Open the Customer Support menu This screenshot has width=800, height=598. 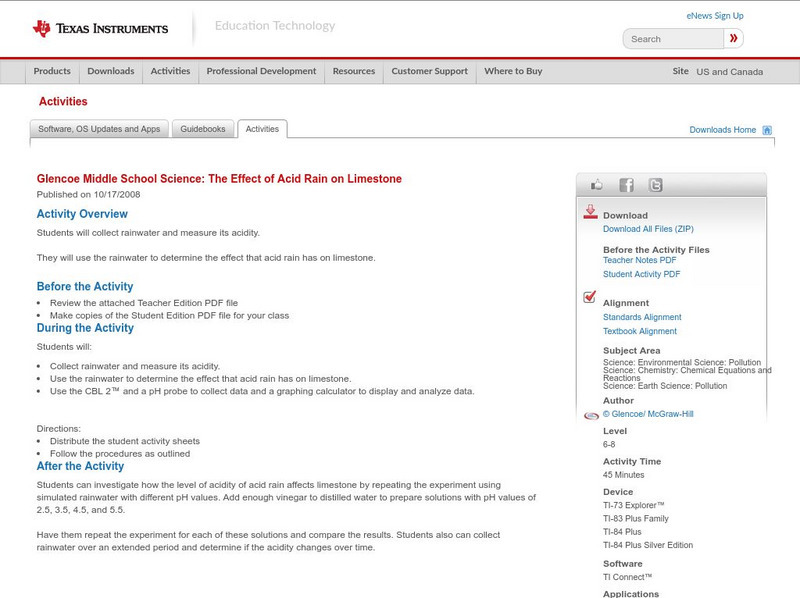click(x=430, y=71)
